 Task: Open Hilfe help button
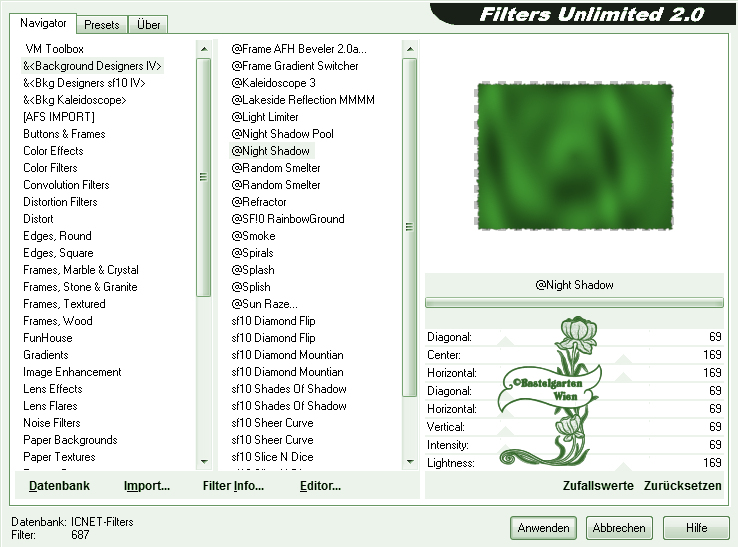[697, 528]
